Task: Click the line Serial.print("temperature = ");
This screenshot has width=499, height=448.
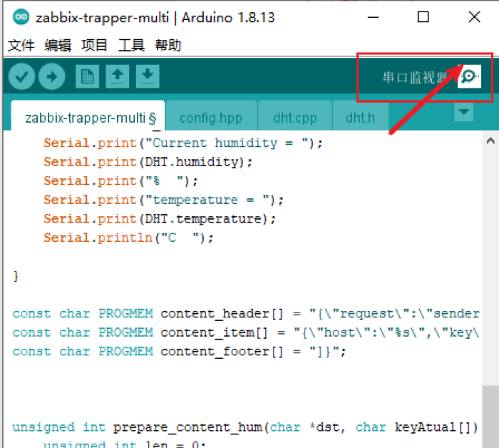Action: [163, 200]
